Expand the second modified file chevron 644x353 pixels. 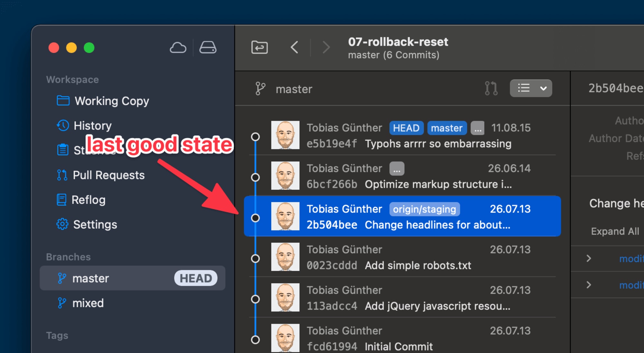pyautogui.click(x=589, y=285)
